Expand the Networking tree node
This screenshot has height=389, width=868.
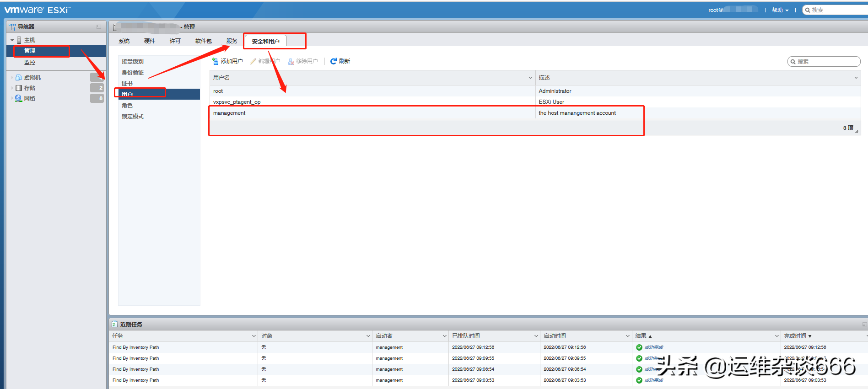[12, 98]
